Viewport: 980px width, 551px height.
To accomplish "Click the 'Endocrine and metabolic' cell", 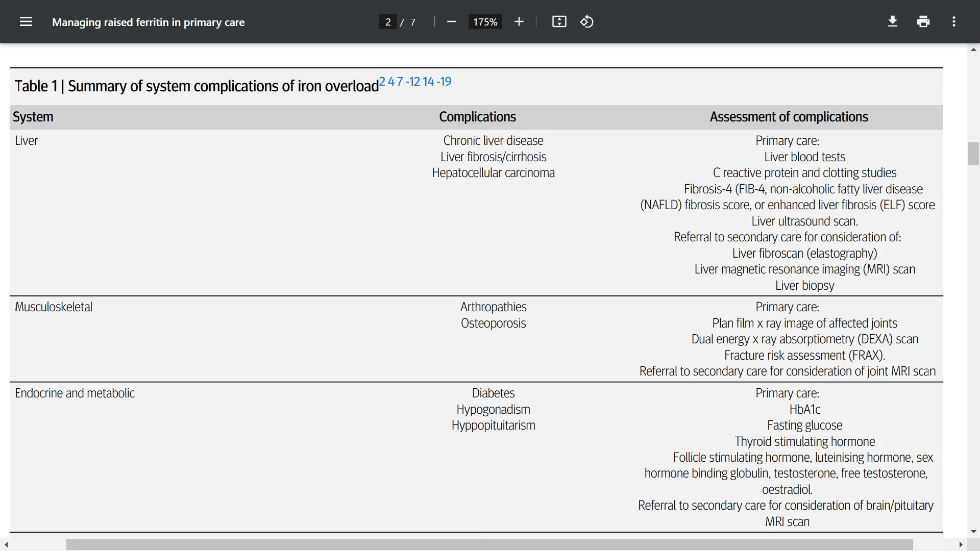I will pyautogui.click(x=75, y=393).
